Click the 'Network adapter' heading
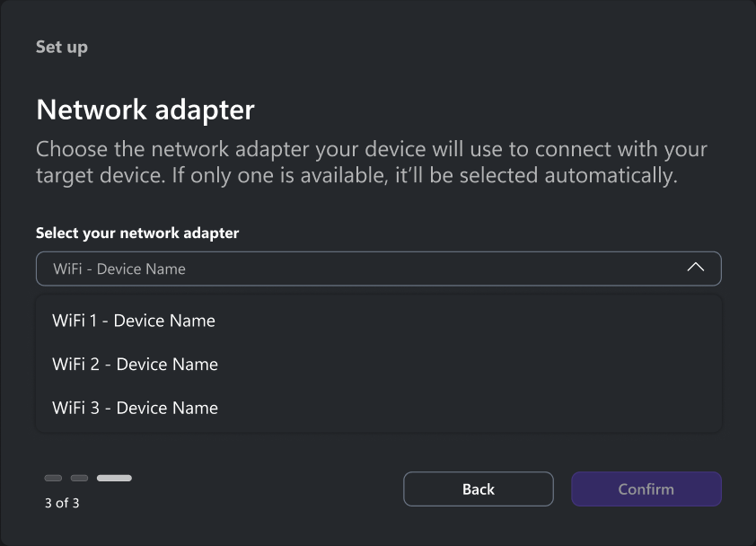Viewport: 756px width, 546px height. click(145, 110)
